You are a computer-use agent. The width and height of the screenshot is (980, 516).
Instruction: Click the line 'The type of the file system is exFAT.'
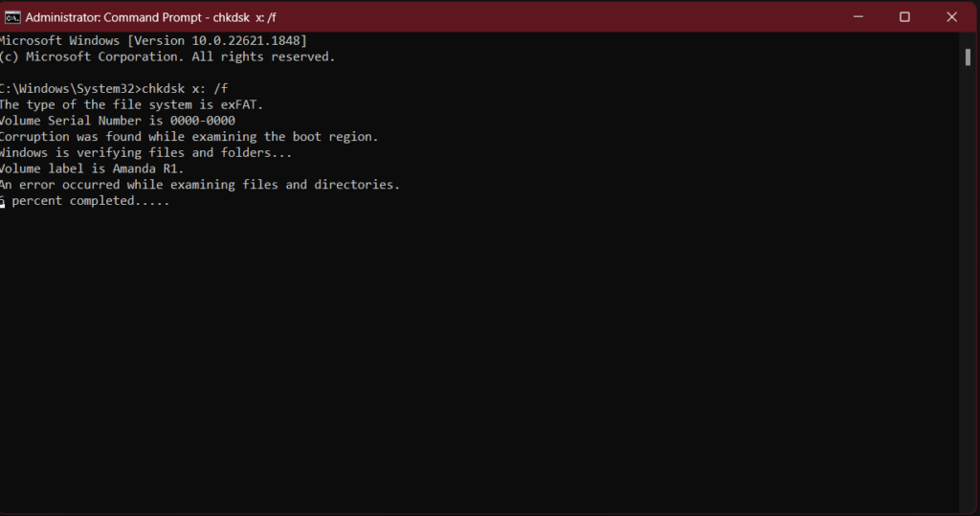(131, 105)
